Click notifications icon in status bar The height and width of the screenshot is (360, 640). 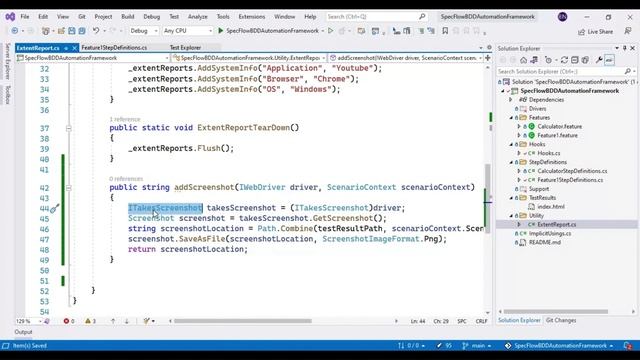click(628, 346)
